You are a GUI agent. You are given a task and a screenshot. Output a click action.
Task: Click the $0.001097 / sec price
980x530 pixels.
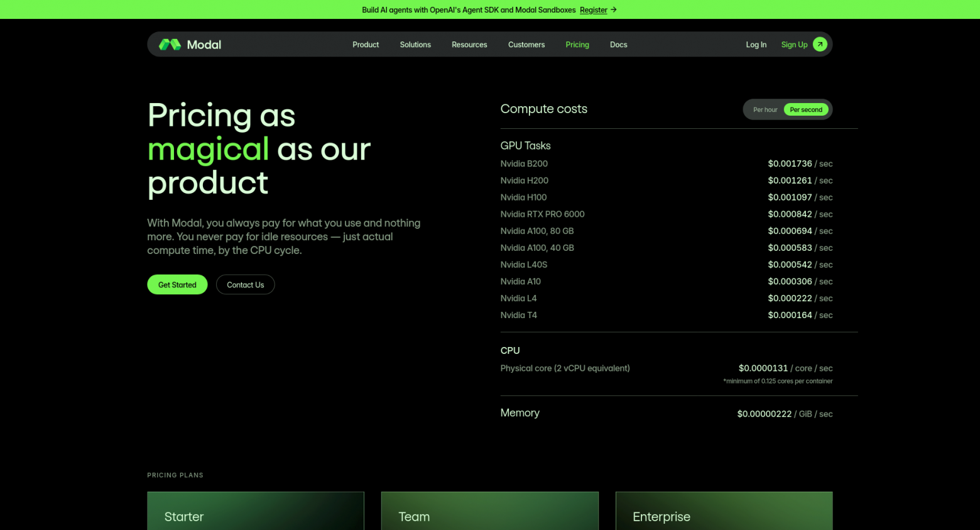click(x=800, y=197)
